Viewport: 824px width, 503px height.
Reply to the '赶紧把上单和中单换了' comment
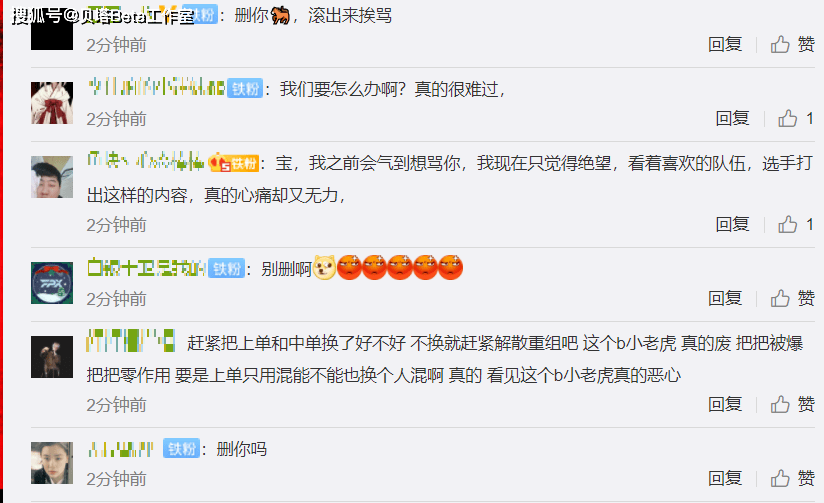tap(725, 405)
